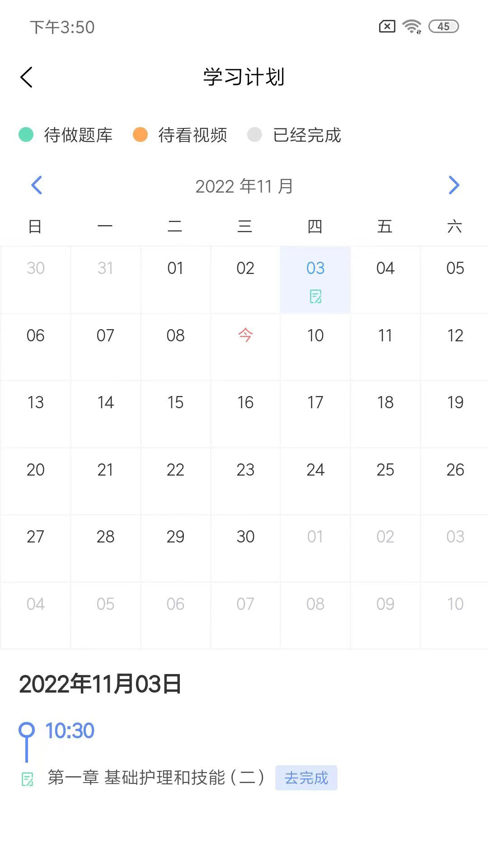Tap quiz icon beside chapter title

click(x=28, y=779)
